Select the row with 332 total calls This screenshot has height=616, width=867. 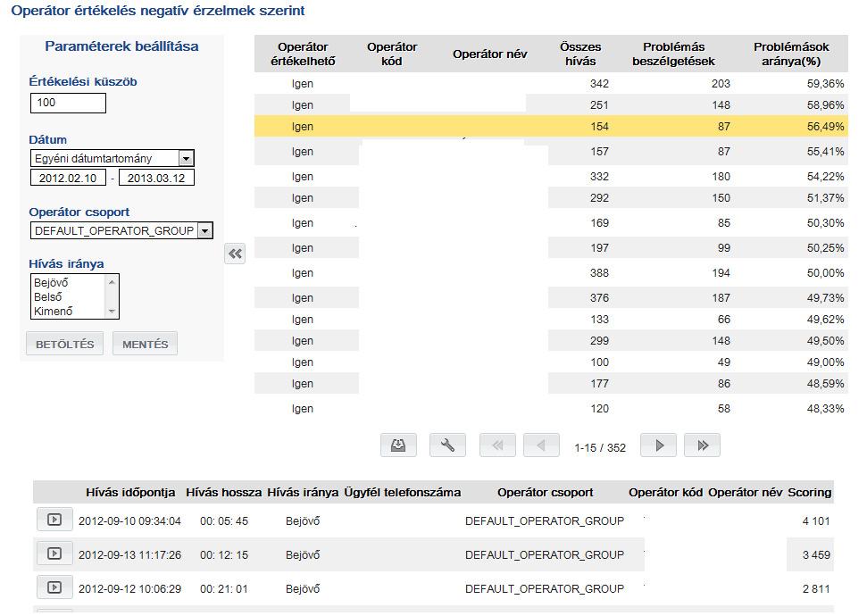(551, 177)
